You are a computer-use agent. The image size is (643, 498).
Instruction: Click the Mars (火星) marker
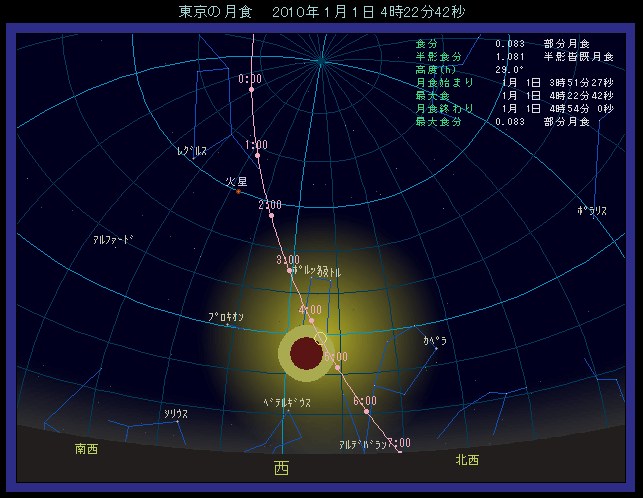pyautogui.click(x=238, y=190)
